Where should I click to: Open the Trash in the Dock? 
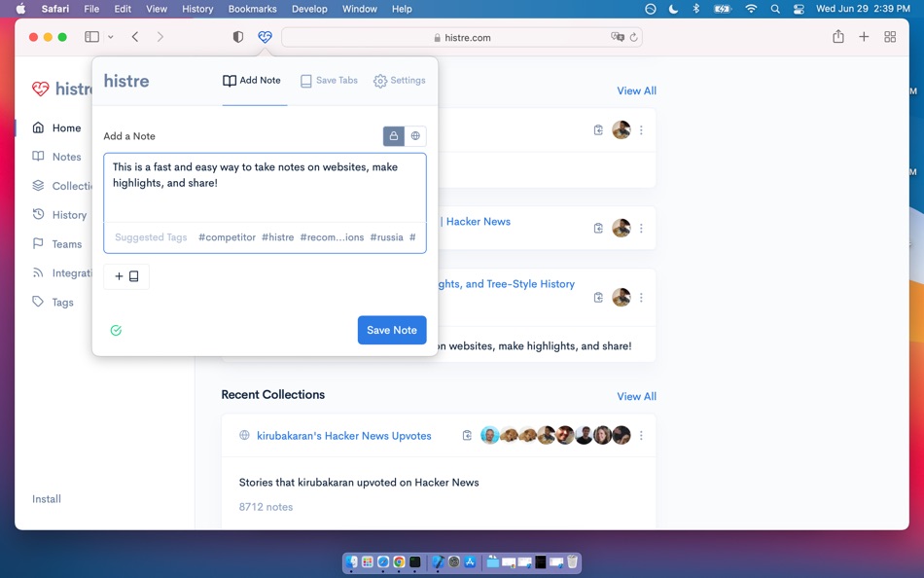pos(572,562)
